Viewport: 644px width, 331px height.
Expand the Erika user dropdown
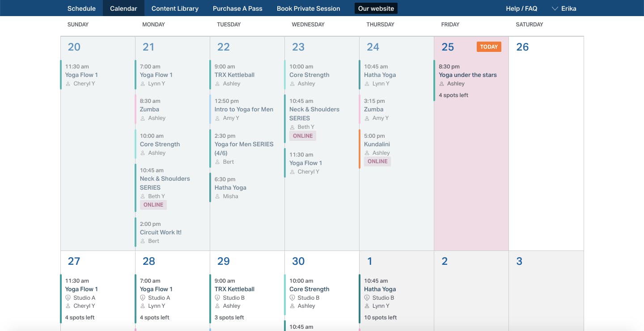tap(563, 8)
